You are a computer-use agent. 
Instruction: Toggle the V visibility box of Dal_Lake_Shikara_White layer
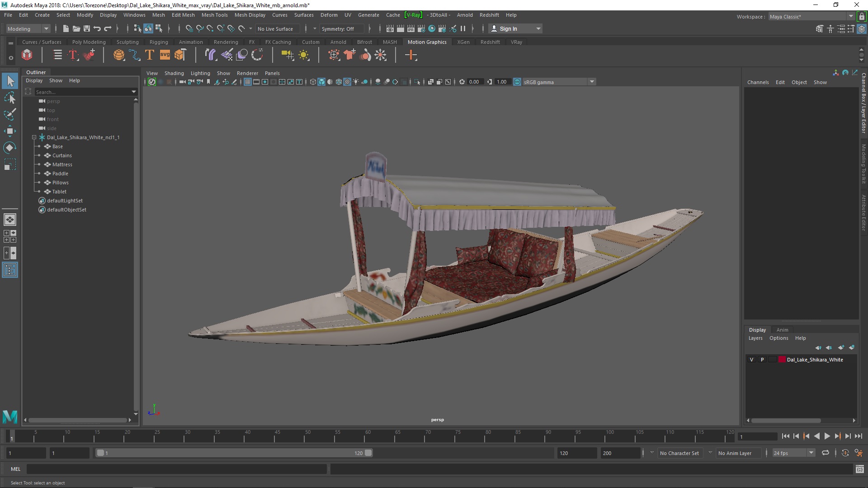pos(751,360)
